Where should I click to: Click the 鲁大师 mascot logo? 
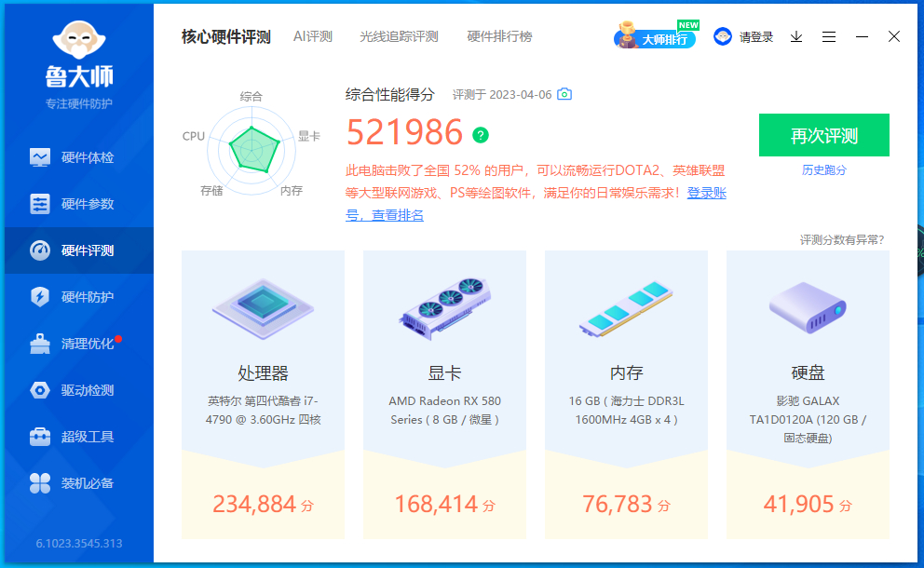(x=79, y=40)
